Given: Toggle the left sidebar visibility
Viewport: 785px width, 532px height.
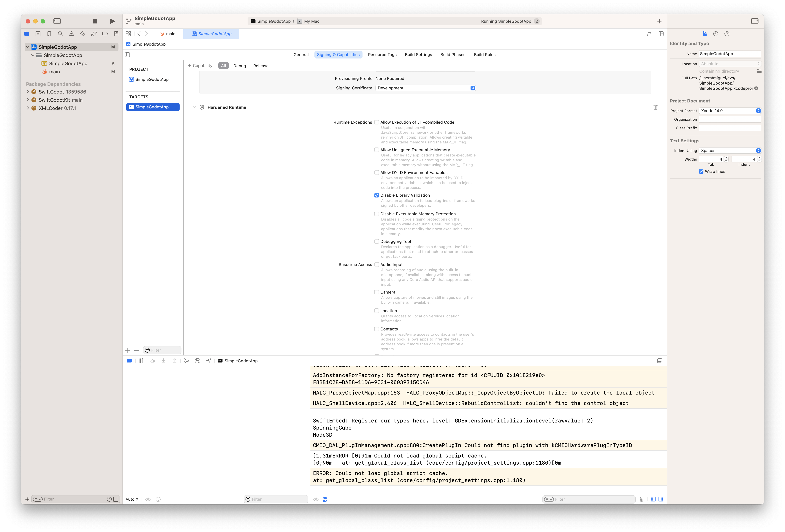Looking at the screenshot, I should coord(57,21).
